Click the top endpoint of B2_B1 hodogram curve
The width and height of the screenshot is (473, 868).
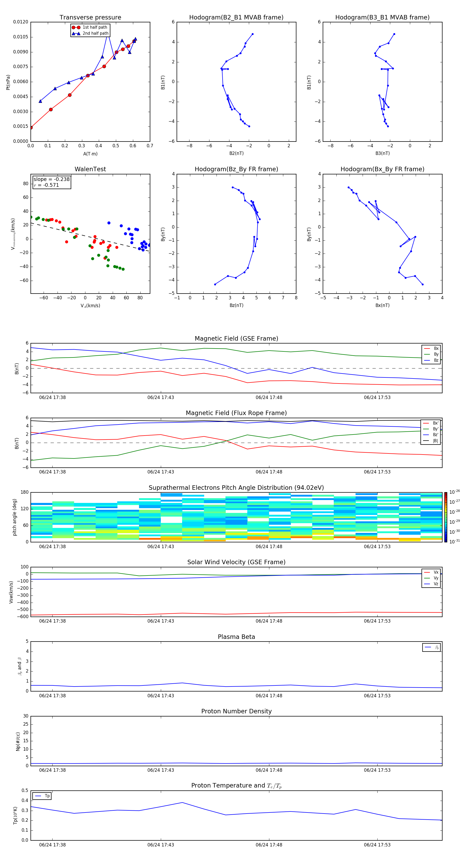point(253,34)
